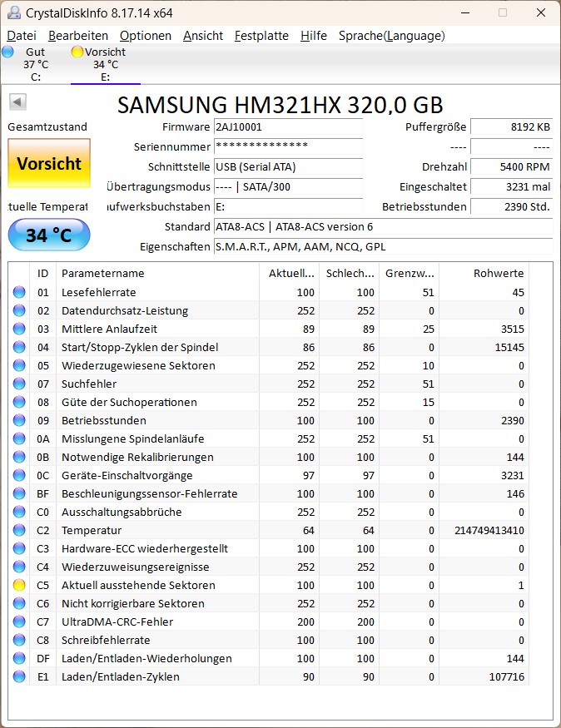Click the ID column header
Image resolution: width=561 pixels, height=728 pixels.
coord(42,273)
